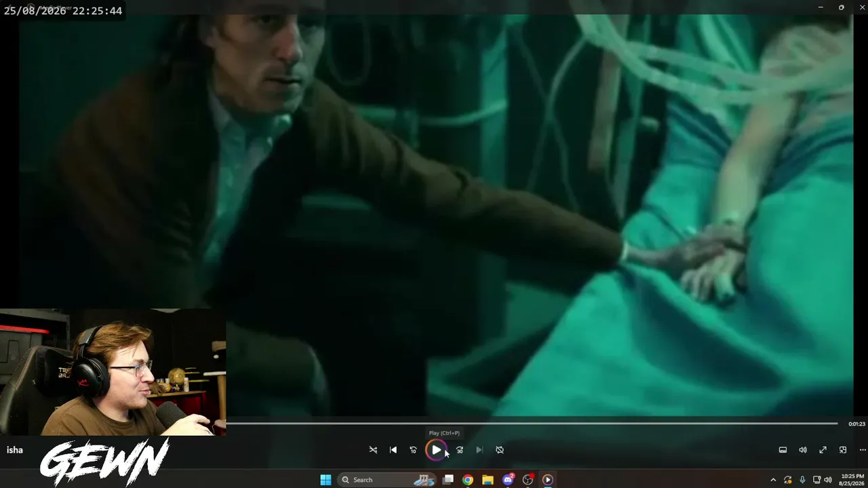Viewport: 868px width, 488px height.
Task: Open the media player volume control
Action: [x=803, y=450]
